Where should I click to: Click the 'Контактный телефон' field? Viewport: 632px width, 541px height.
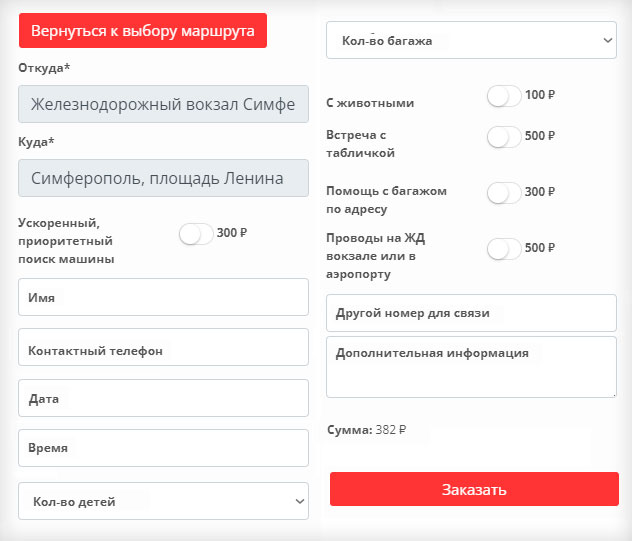pyautogui.click(x=163, y=347)
